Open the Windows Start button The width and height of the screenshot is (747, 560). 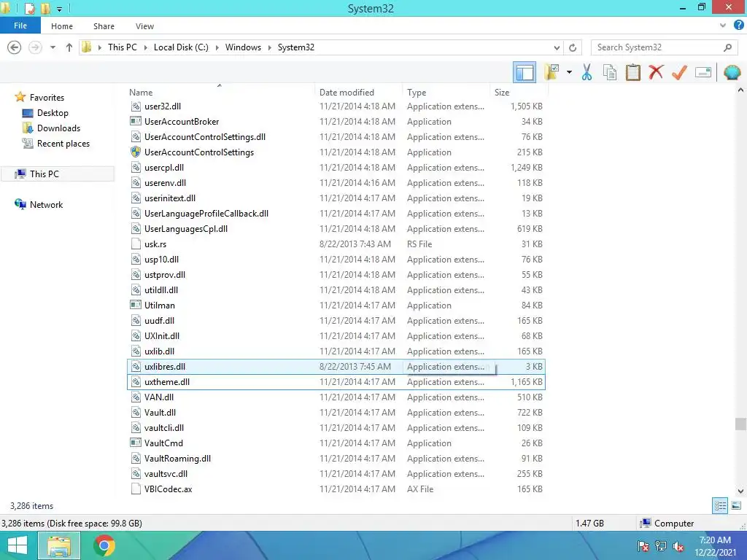point(18,545)
